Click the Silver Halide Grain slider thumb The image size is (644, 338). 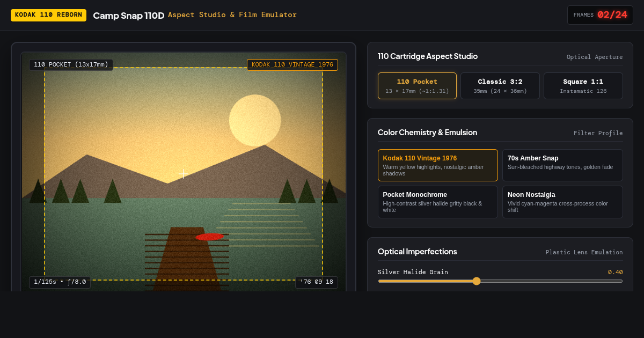pyautogui.click(x=477, y=281)
